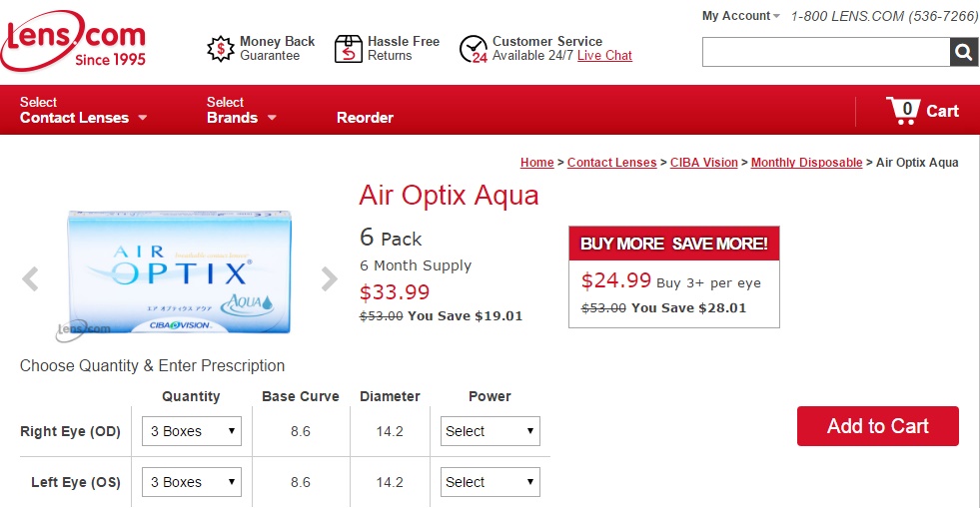
Task: Show the next product image arrow
Action: [x=329, y=278]
